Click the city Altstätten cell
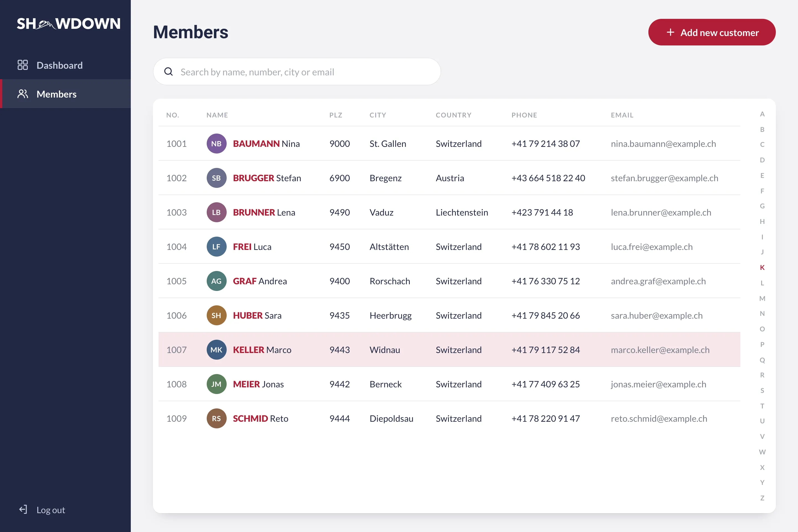The width and height of the screenshot is (798, 532). coord(389,247)
